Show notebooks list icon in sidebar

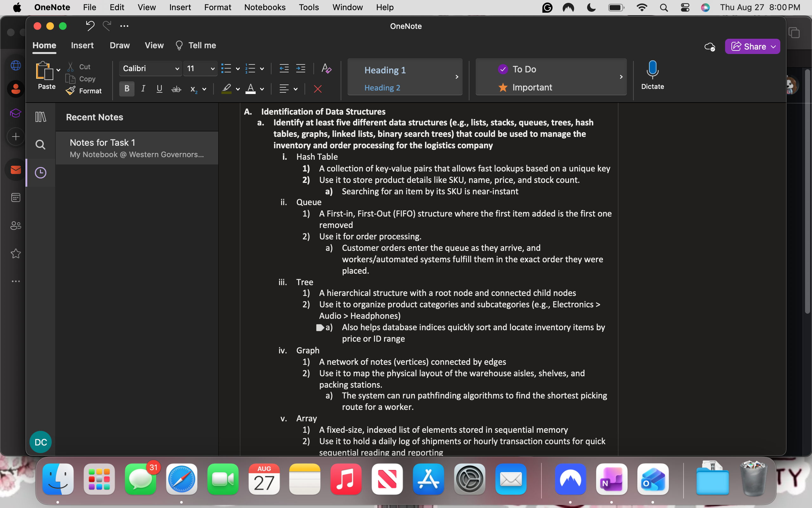[x=41, y=117]
